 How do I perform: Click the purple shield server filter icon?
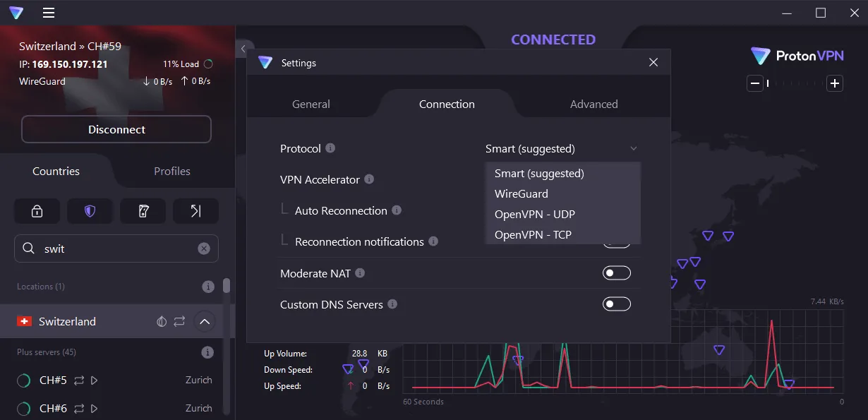coord(90,210)
